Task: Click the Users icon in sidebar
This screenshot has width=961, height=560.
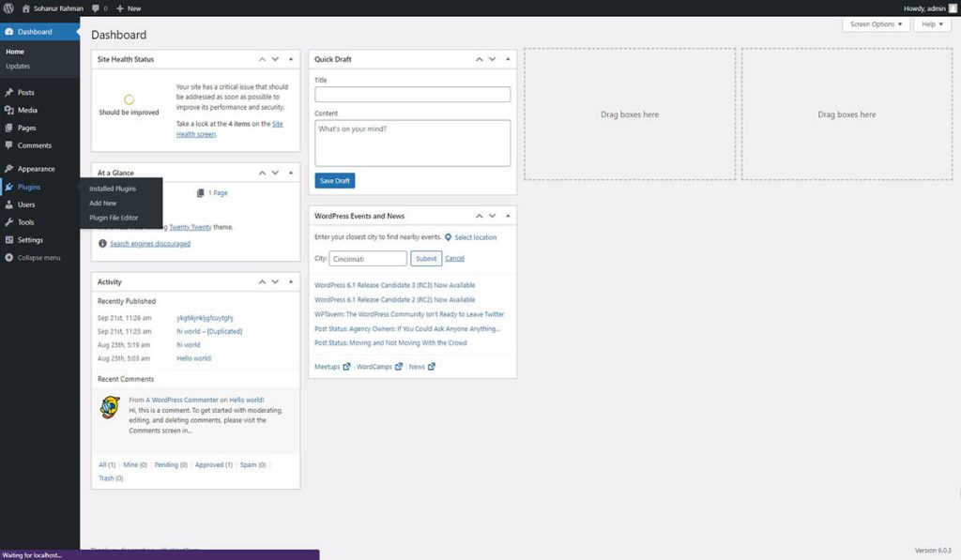Action: pos(9,204)
